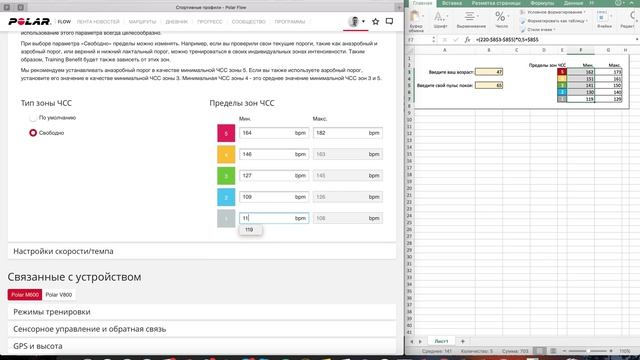Choose the 119 autocomplete suggestion
This screenshot has width=640, height=360.
coord(250,230)
